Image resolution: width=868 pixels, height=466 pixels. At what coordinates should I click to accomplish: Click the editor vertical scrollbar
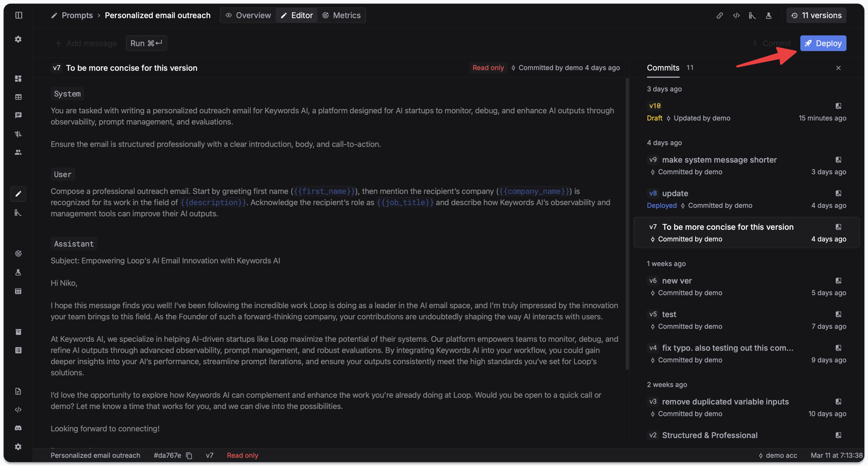coord(627,224)
